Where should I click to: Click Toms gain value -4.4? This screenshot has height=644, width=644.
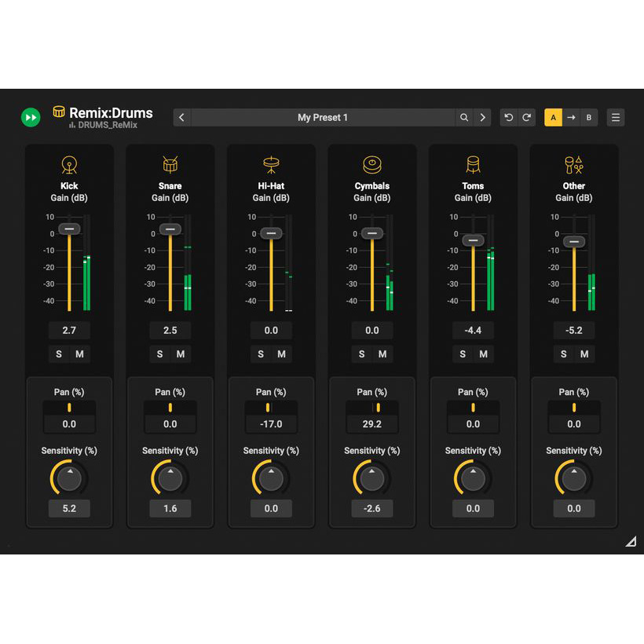point(473,330)
